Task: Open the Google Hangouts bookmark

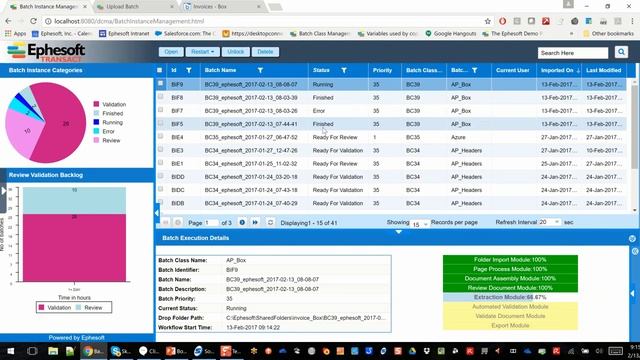Action: [x=451, y=33]
